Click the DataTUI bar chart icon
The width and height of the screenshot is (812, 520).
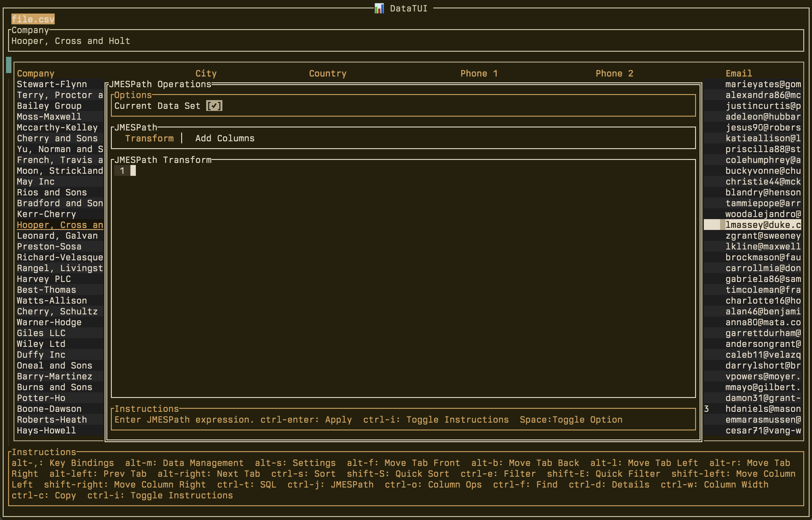coord(379,8)
